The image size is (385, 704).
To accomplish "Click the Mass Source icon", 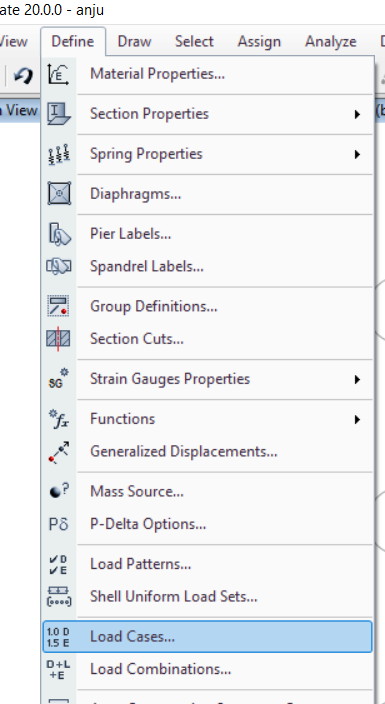I will [x=59, y=491].
